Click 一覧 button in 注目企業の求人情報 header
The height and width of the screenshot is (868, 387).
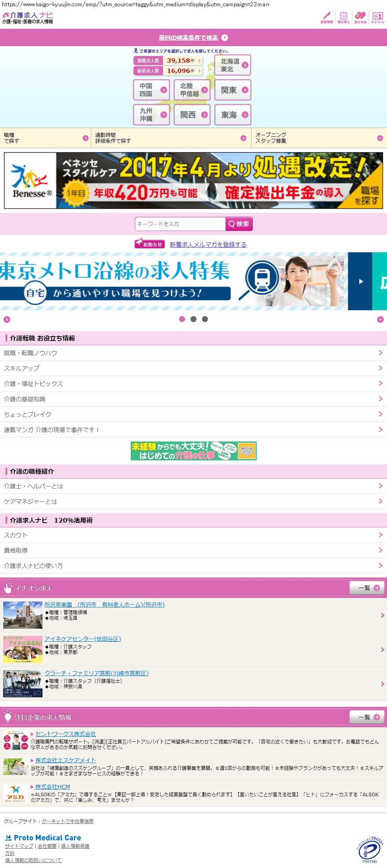tap(367, 717)
